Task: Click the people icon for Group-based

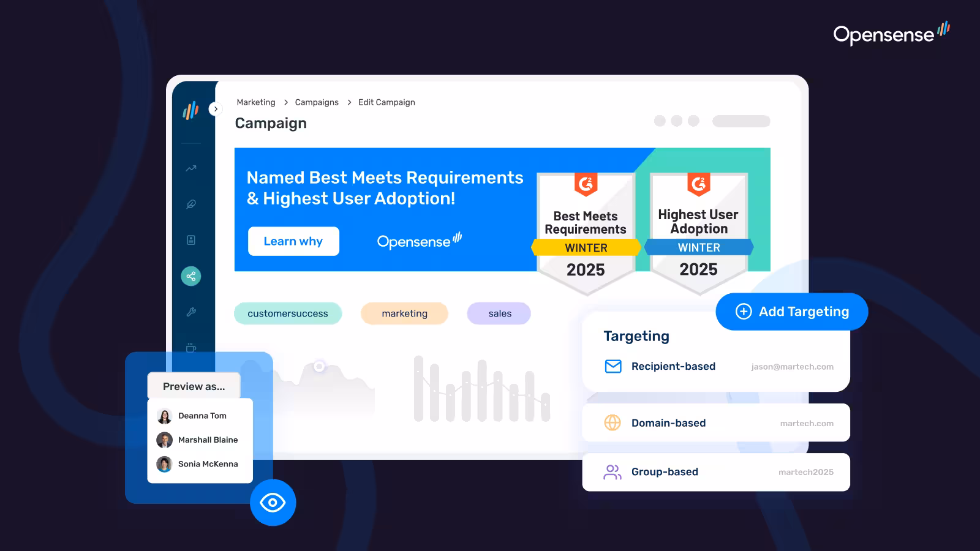Action: click(612, 471)
